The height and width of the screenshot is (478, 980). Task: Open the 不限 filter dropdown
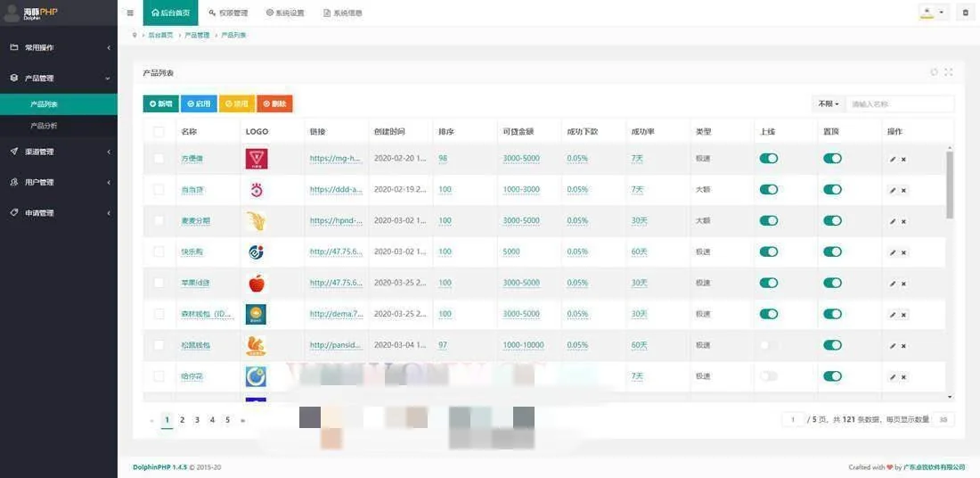pos(828,104)
